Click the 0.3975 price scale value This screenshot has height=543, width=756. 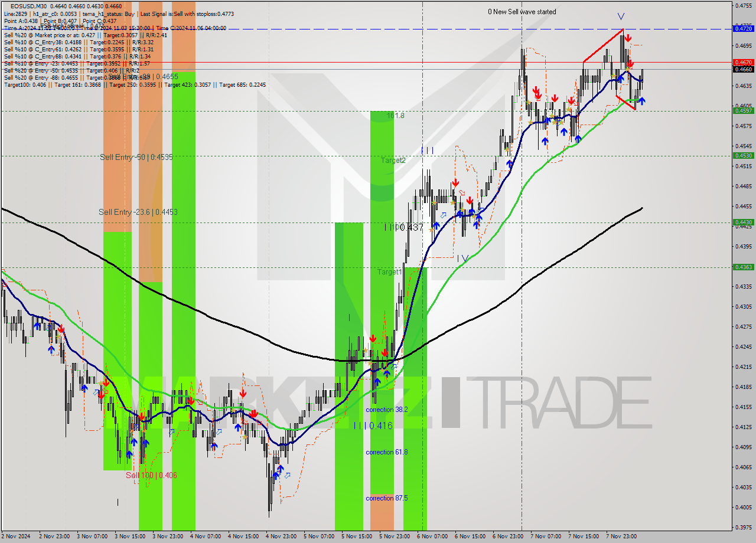743,527
